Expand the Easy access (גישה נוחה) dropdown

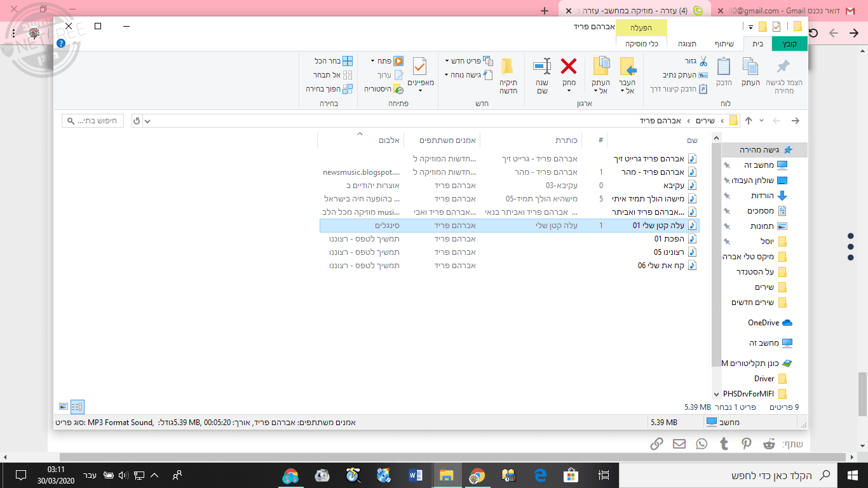pos(469,75)
